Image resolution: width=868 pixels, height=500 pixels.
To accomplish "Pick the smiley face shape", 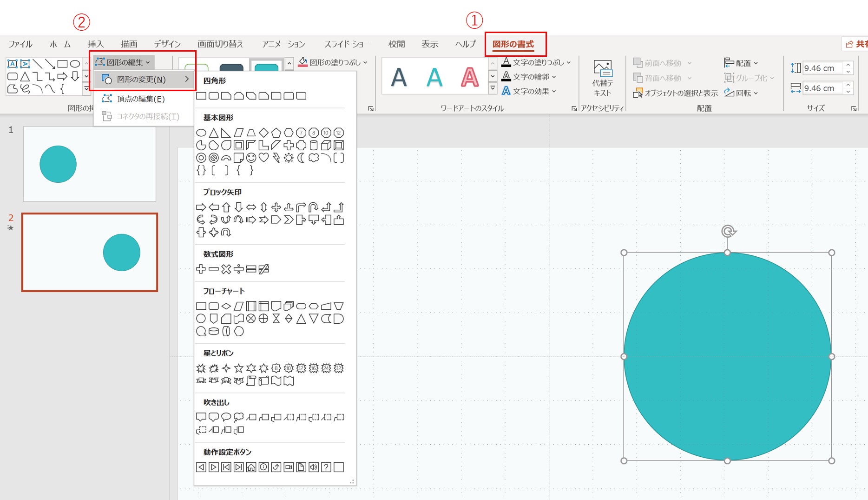I will click(251, 158).
